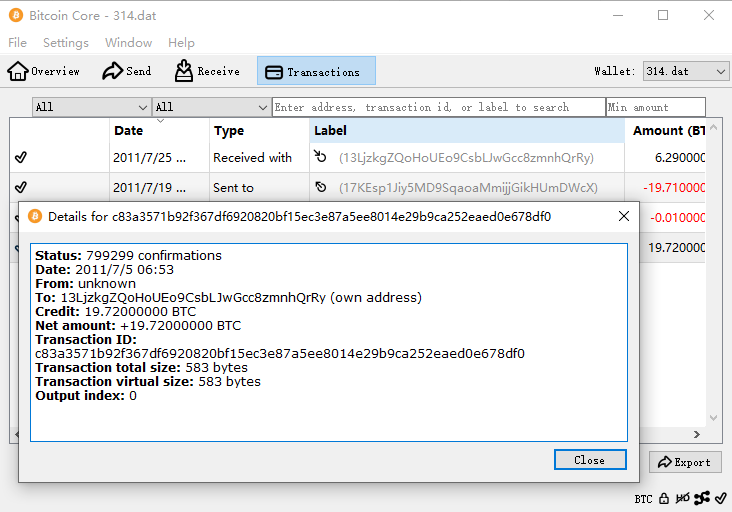
Task: Click the Min amount field
Action: [x=655, y=107]
